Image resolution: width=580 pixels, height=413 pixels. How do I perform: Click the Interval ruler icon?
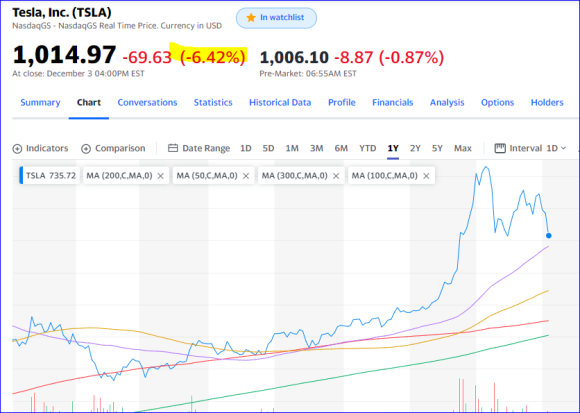coord(500,148)
